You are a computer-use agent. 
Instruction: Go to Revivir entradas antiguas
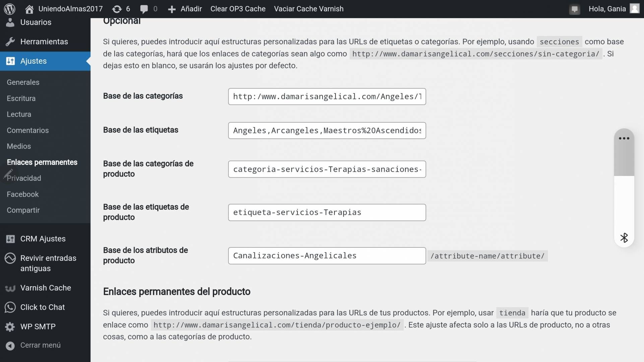pos(48,263)
